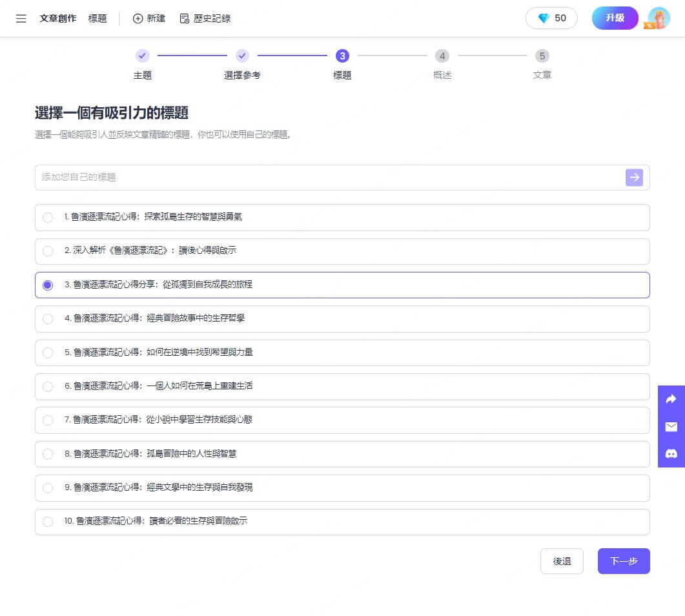Submit custom title with arrow button
Image resolution: width=685 pixels, height=616 pixels.
click(634, 178)
